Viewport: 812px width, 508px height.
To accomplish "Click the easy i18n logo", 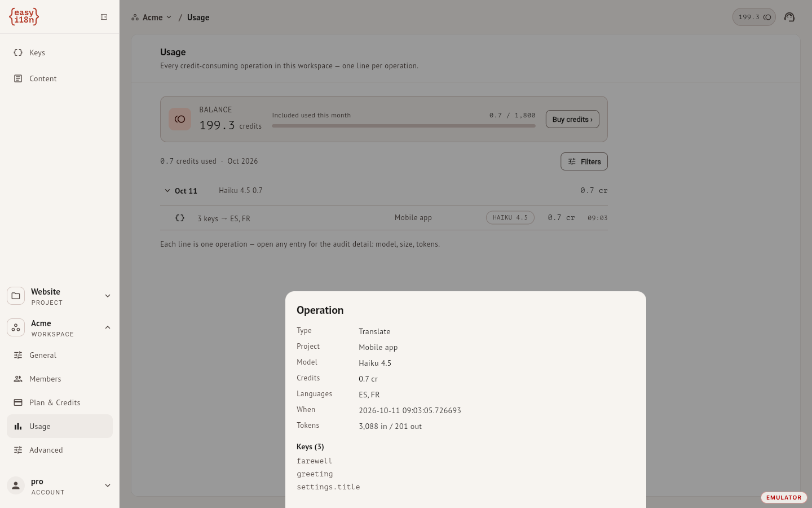I will tap(24, 16).
